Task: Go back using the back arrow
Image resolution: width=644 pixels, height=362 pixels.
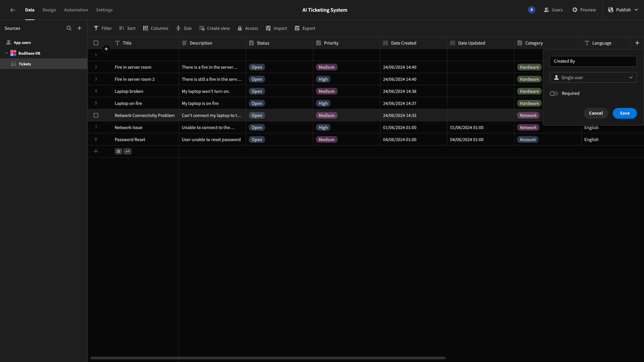Action: tap(13, 10)
